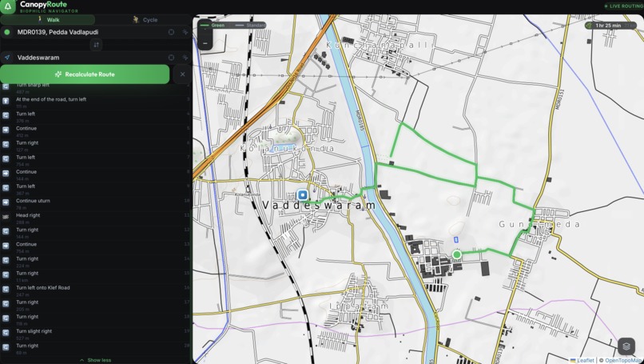Select step 13 'Continue' (754 m)
Viewport: 644px width, 364px height.
point(96,247)
